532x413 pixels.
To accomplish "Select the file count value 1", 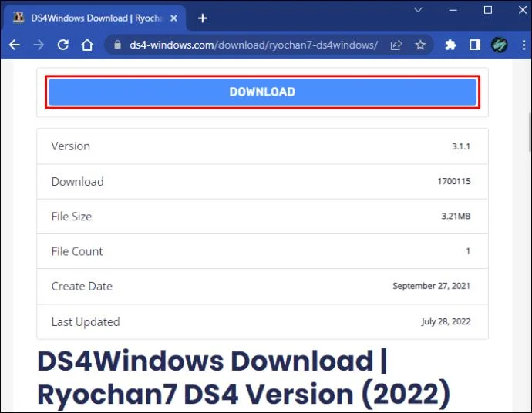I will pyautogui.click(x=468, y=251).
